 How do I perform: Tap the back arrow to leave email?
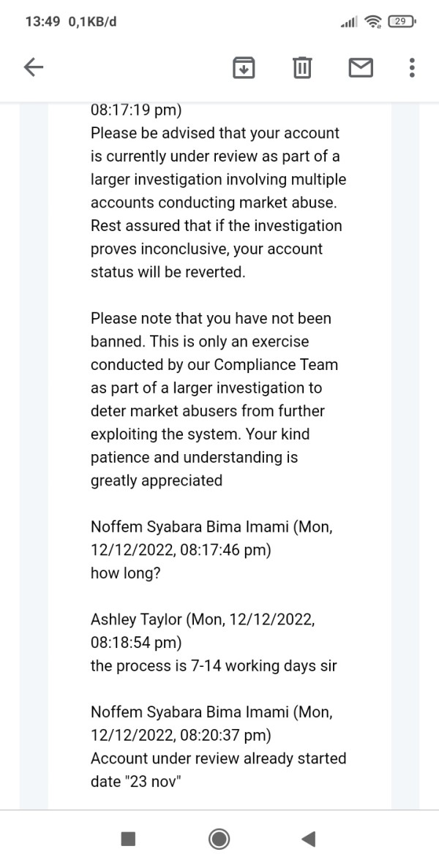(34, 68)
